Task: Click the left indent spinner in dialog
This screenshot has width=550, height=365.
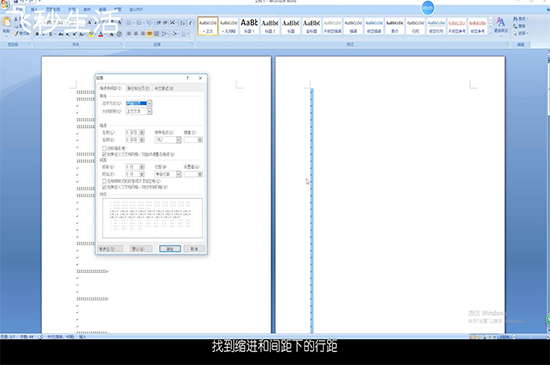Action: tap(142, 132)
